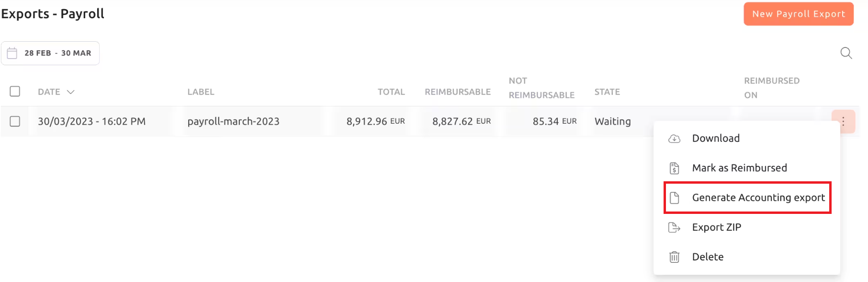Screen dimensions: 868x282
Task: Check the payroll-march-2023 row checkbox
Action: 15,121
